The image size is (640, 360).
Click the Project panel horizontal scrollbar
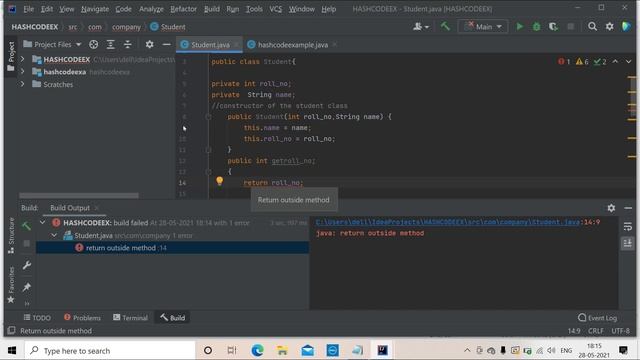[x=79, y=196]
